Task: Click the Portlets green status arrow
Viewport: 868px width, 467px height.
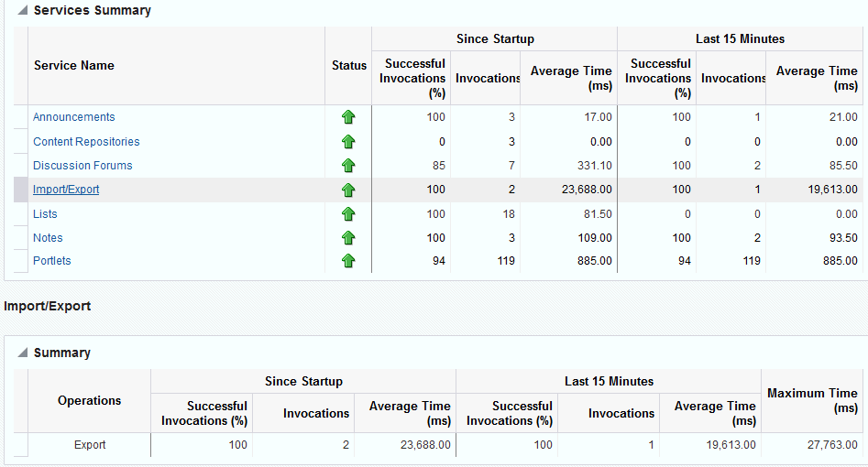Action: click(348, 261)
